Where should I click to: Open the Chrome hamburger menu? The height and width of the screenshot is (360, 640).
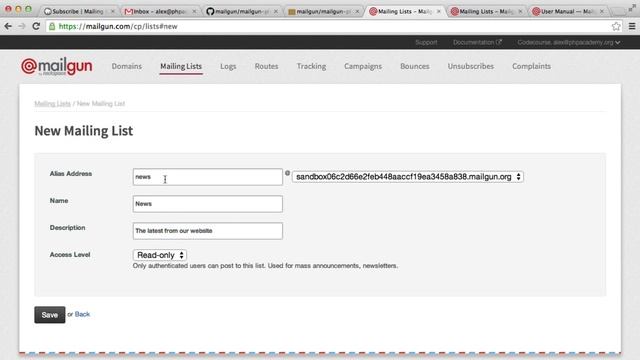coord(632,27)
